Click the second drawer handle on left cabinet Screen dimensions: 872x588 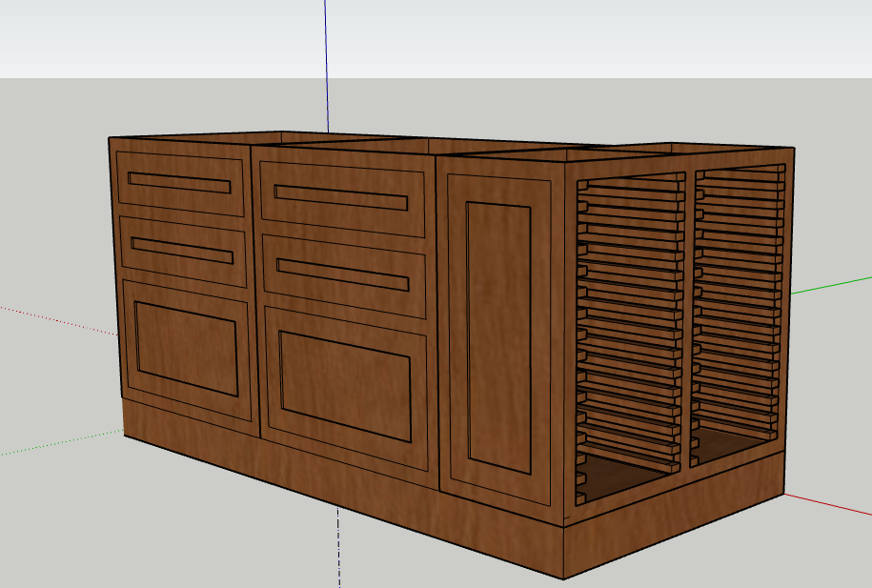[181, 251]
